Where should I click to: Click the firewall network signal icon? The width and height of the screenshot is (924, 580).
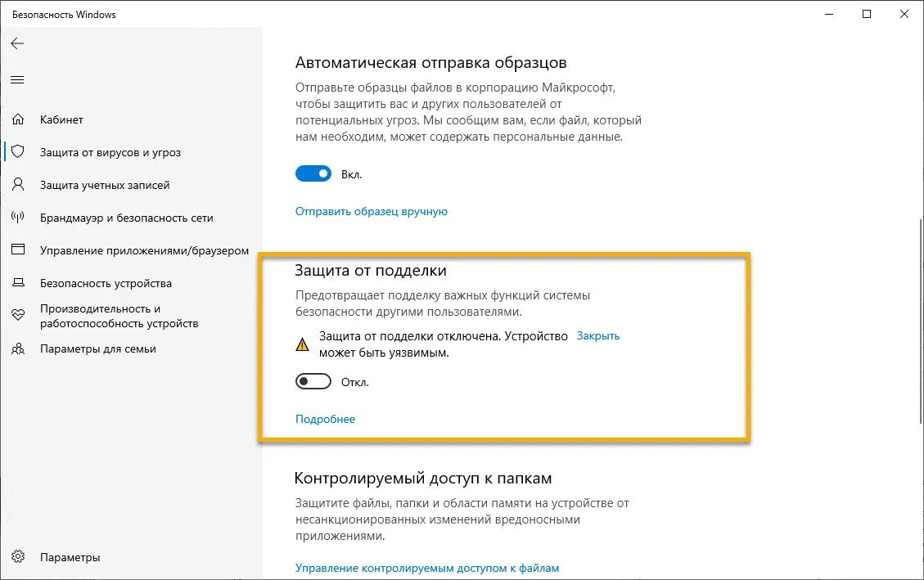(17, 218)
